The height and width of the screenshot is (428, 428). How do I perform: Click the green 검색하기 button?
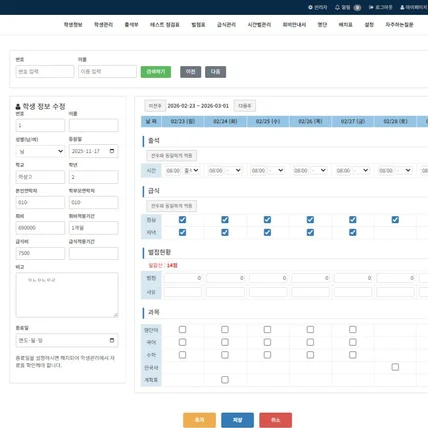(156, 72)
